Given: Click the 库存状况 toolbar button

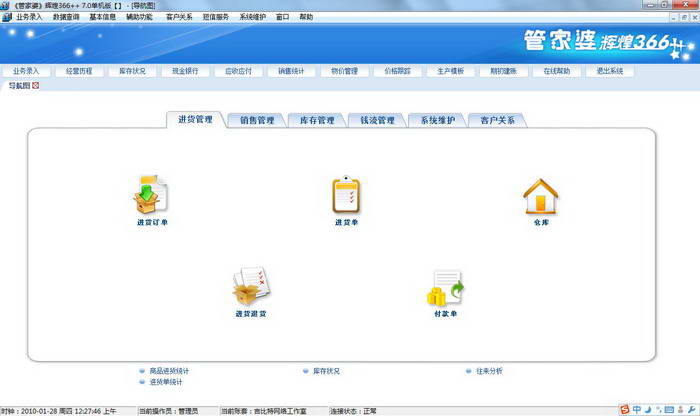Looking at the screenshot, I should 132,71.
